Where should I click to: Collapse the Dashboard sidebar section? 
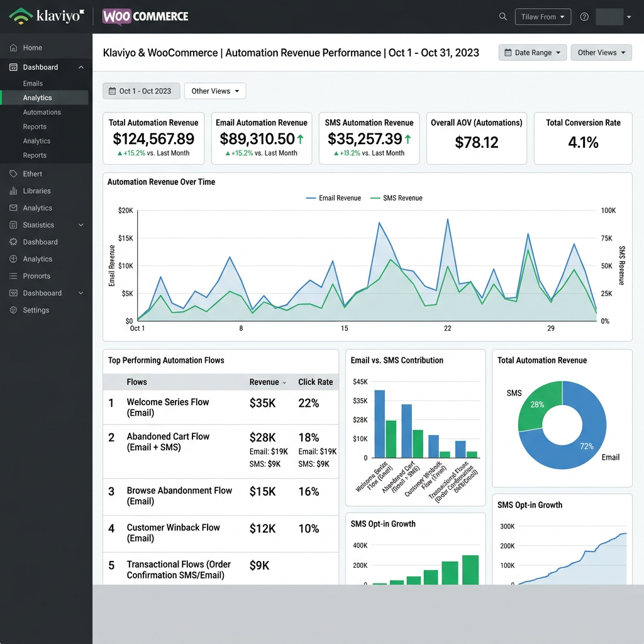pyautogui.click(x=81, y=67)
